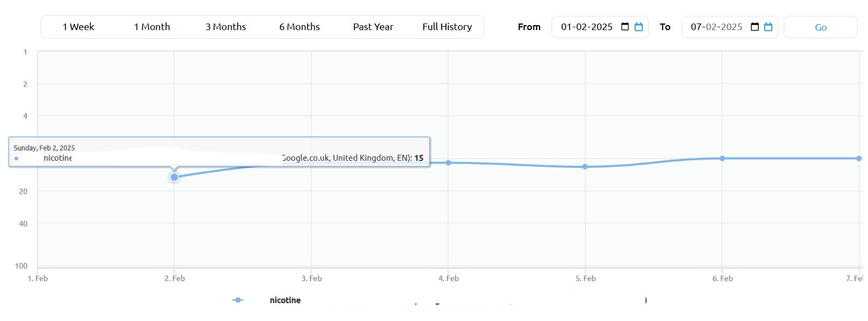Switch to the 1 Month range
868x321 pixels.
152,27
